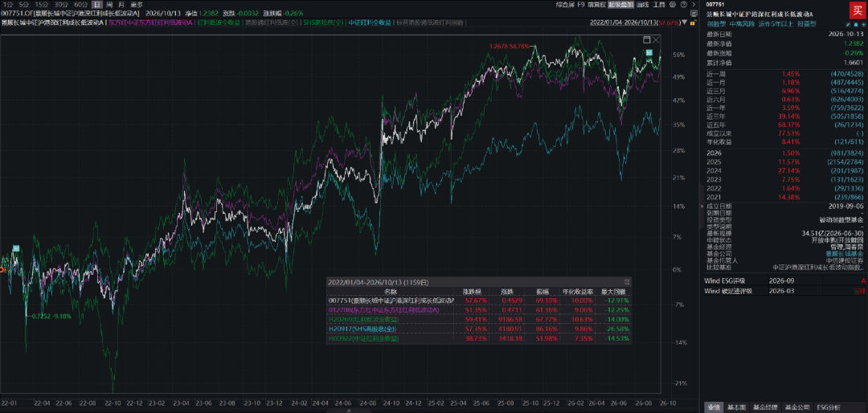Click the chart bottom scrollbar handle

pos(348,411)
